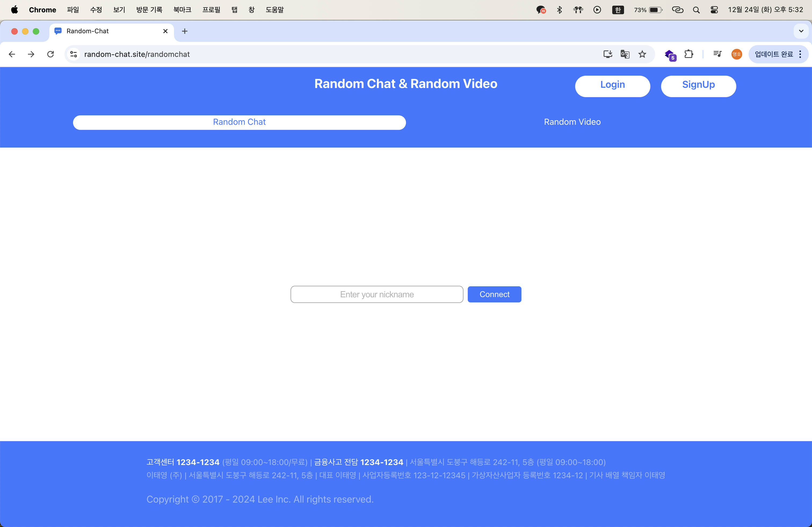Open KakaoTalk menu bar icon
The width and height of the screenshot is (812, 527).
tap(541, 10)
